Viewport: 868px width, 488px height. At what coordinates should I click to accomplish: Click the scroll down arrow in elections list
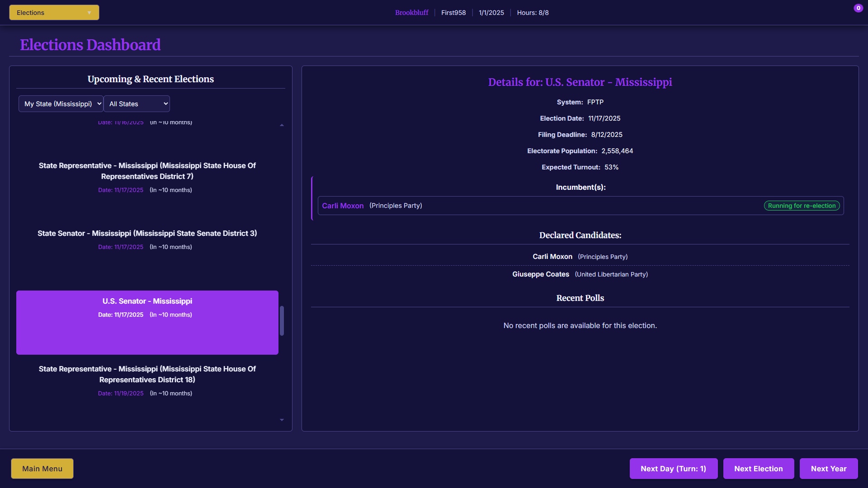[282, 420]
